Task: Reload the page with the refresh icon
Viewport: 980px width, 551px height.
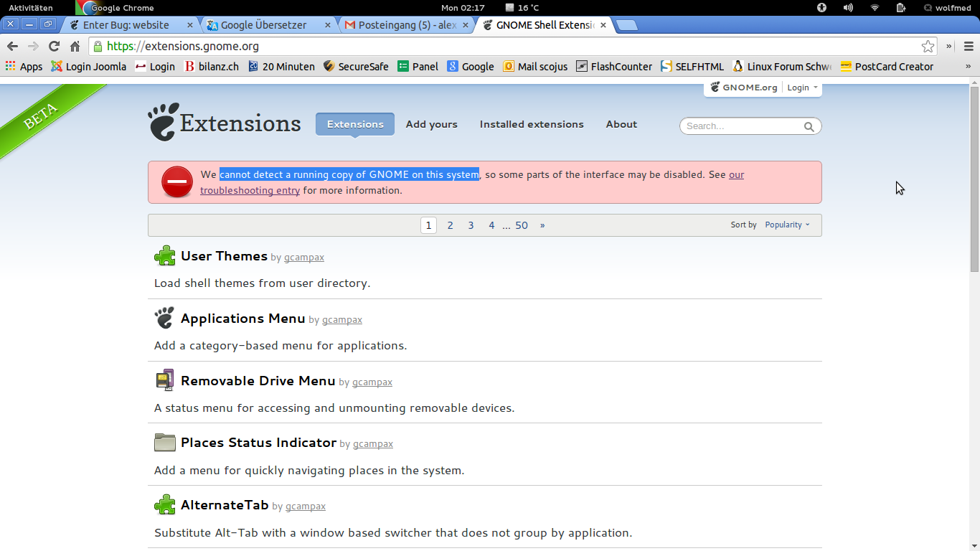Action: (x=54, y=46)
